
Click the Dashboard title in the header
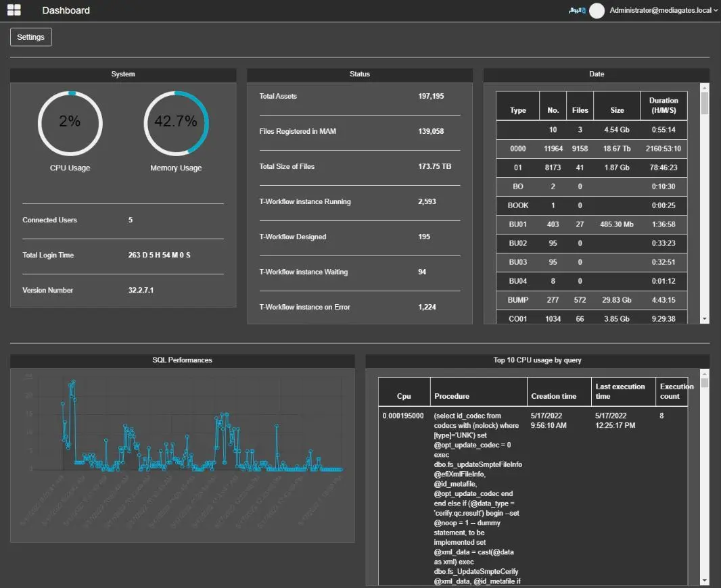tap(66, 10)
